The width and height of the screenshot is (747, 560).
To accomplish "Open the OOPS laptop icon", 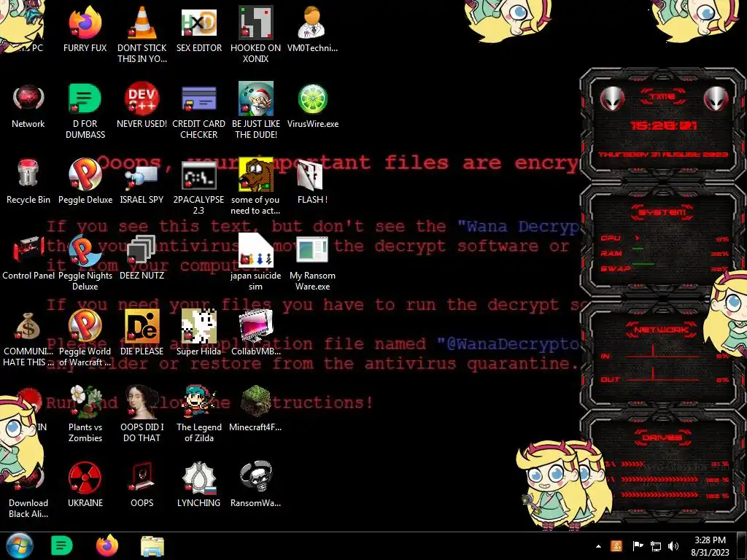I will (x=142, y=477).
